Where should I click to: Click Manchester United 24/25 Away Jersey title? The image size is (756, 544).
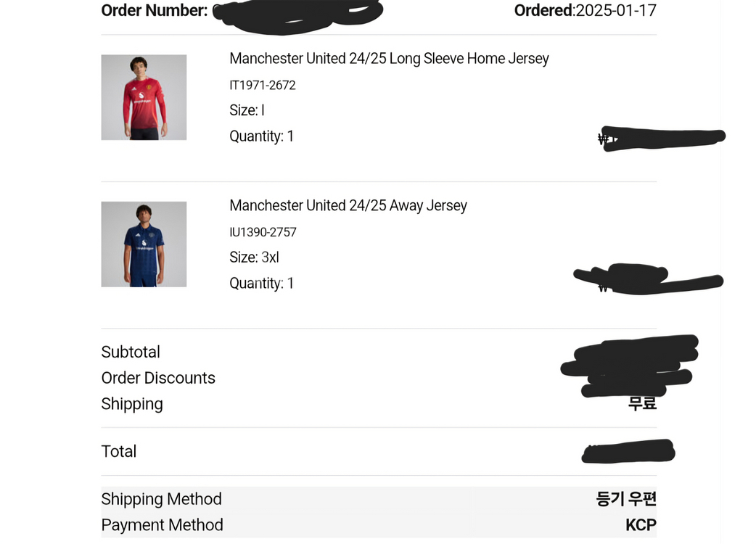[x=348, y=206]
